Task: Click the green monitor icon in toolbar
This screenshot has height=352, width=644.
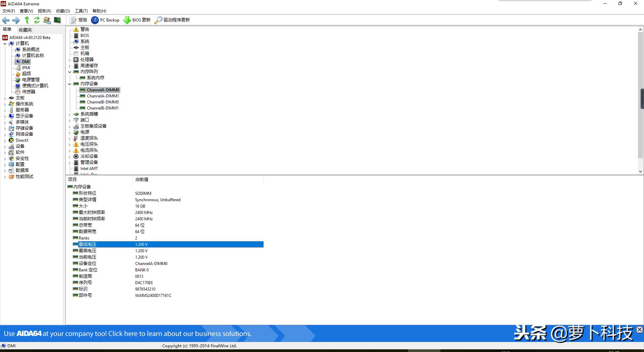Action: (57, 20)
